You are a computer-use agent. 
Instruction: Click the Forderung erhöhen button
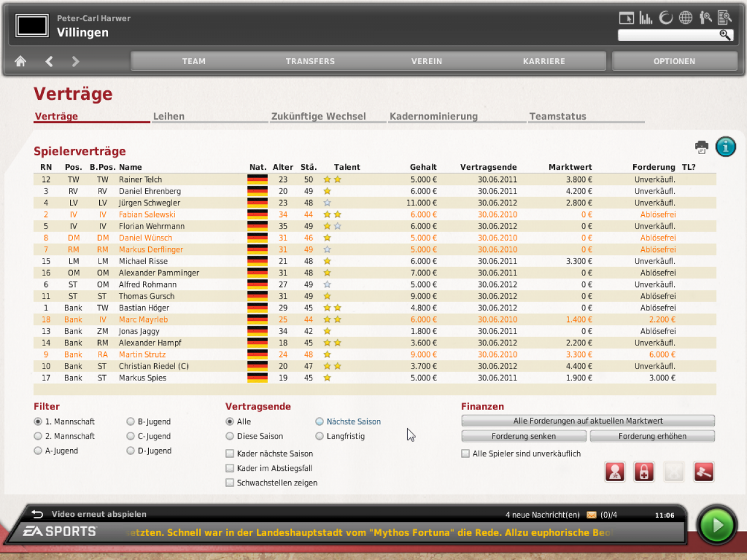[652, 436]
